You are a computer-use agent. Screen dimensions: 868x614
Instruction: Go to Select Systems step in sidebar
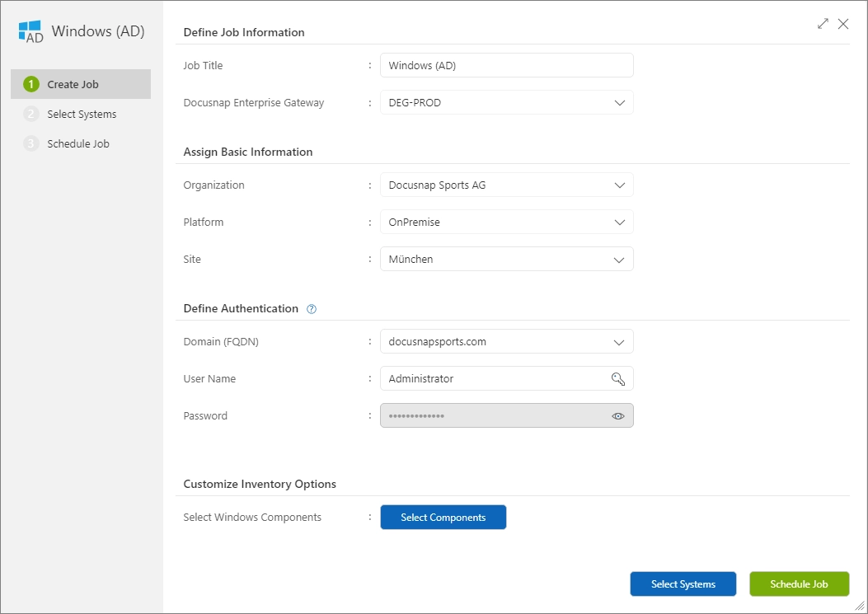81,114
